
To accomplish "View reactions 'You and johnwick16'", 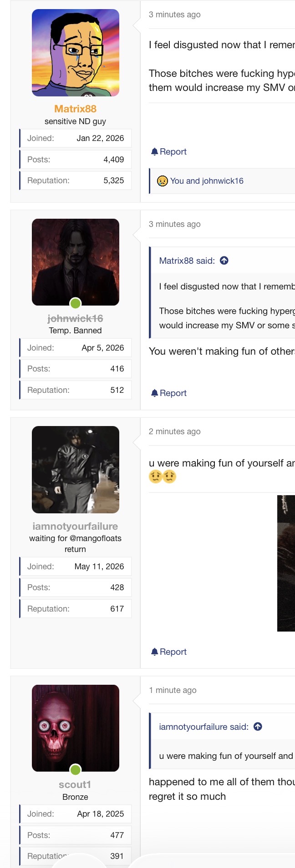I will (207, 181).
